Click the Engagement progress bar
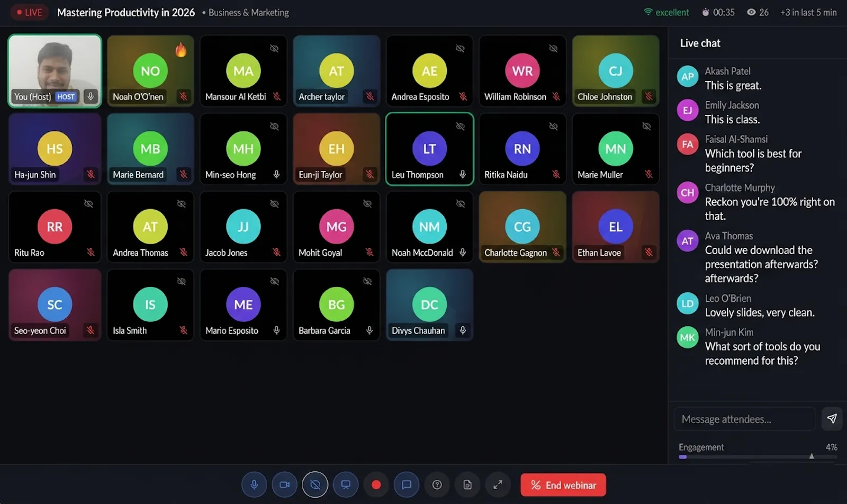Screen dimensions: 847x504 [758, 456]
